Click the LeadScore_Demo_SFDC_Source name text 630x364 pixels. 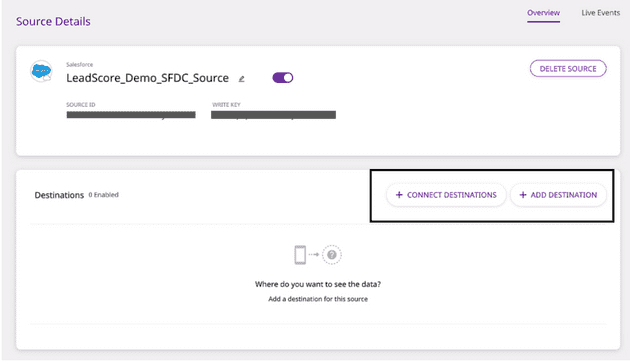pyautogui.click(x=147, y=78)
